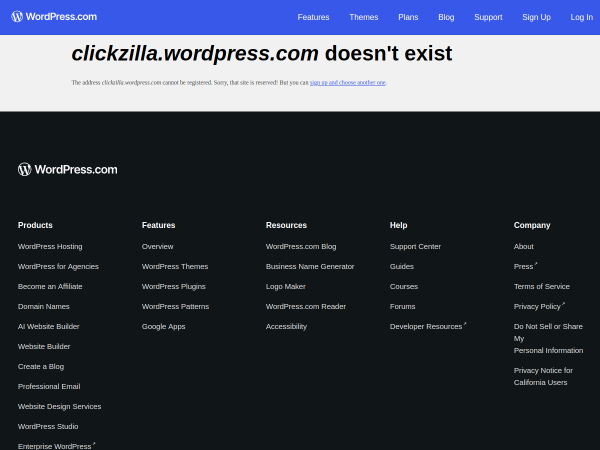600x450 pixels.
Task: Open Domain Names footer link
Action: (44, 307)
